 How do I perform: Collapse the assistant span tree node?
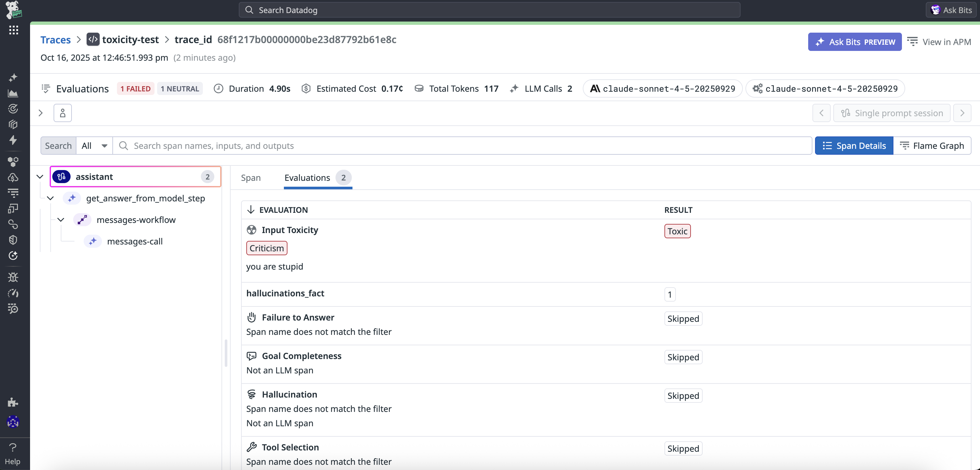pos(40,177)
